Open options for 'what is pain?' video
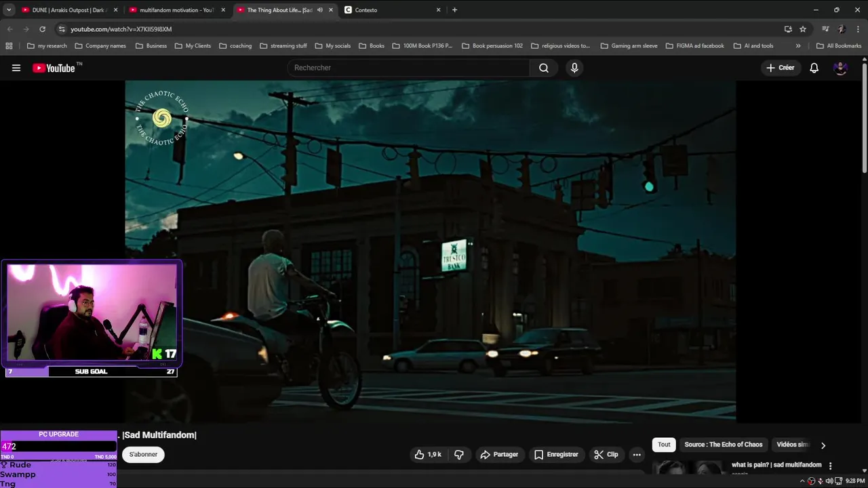This screenshot has height=488, width=868. (830, 466)
